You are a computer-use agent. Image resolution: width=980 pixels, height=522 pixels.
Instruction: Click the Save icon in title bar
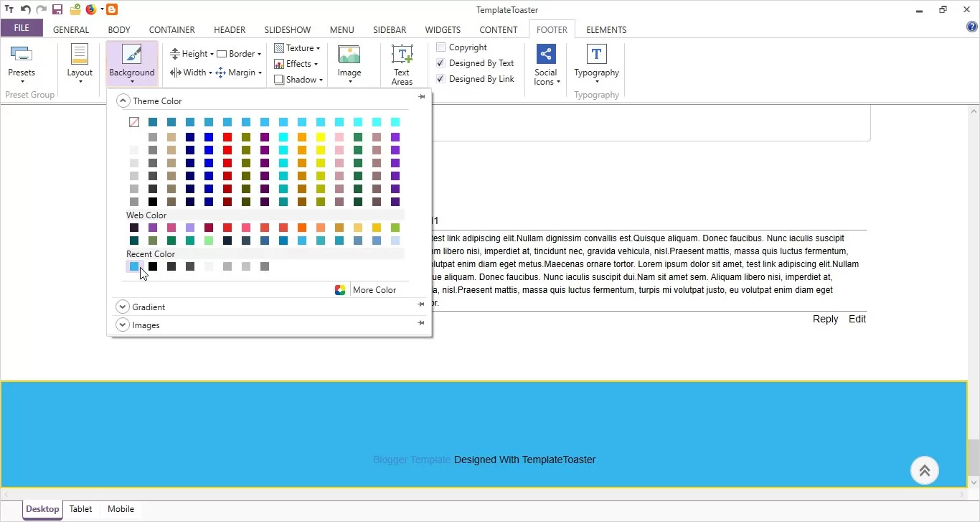(x=57, y=10)
